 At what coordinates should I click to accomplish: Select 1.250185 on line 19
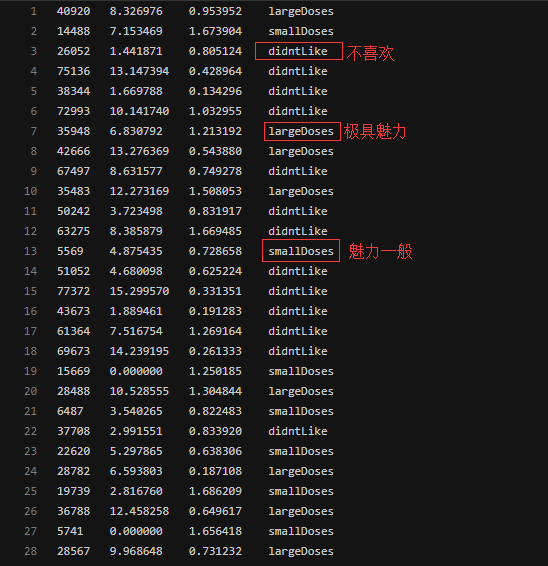point(215,371)
